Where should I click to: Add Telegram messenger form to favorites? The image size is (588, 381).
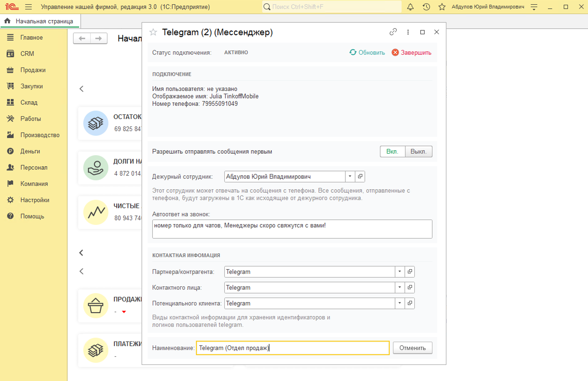[153, 32]
